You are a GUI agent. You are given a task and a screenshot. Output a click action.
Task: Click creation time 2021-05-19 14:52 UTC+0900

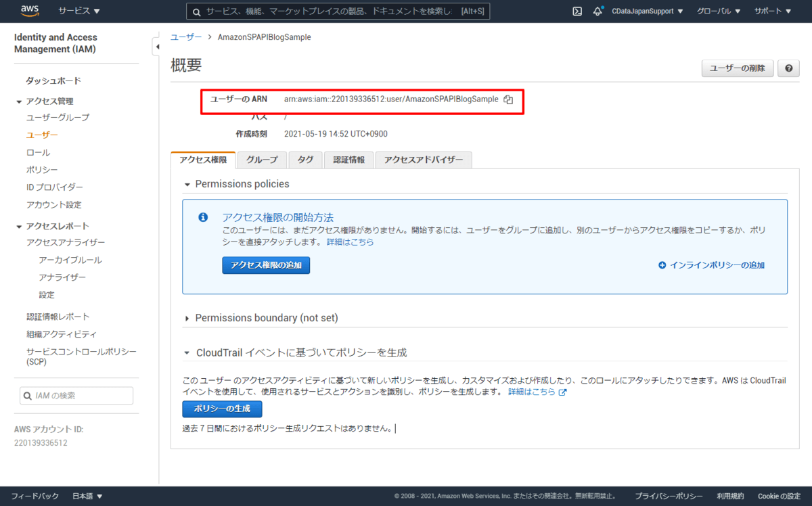[336, 134]
